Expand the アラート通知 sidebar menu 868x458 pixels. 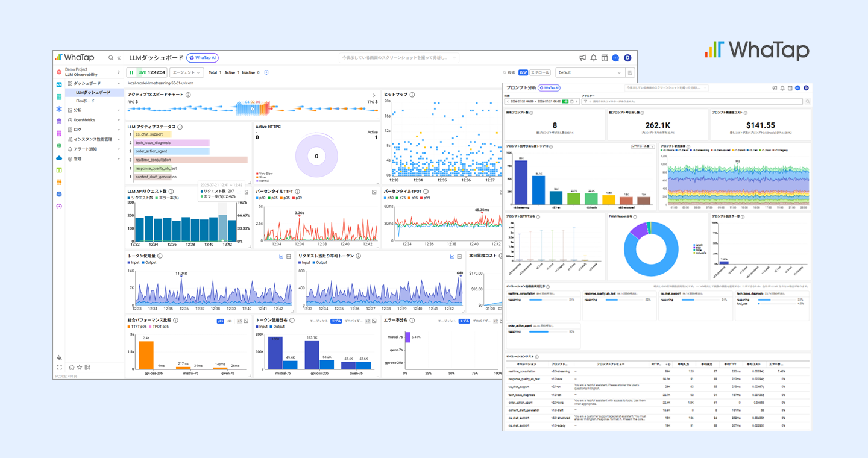tap(93, 149)
